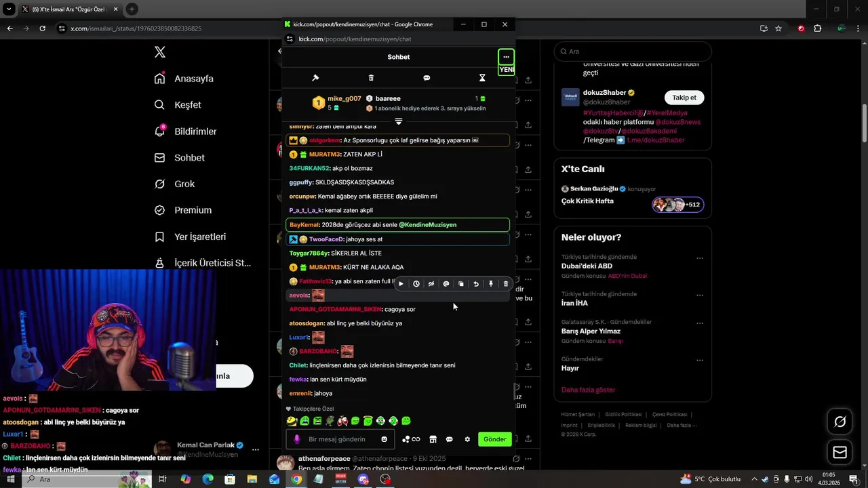Collapse the gift leaderboard with the arrow handle
This screenshot has width=868, height=488.
pos(399,121)
